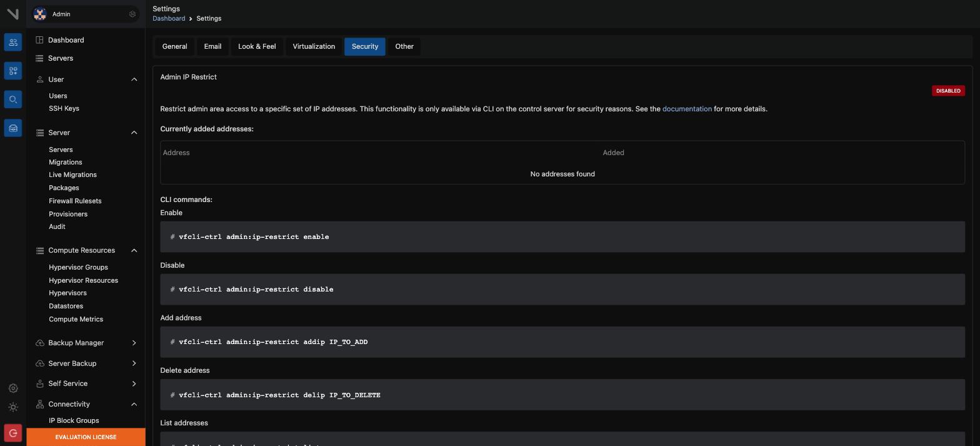Screen dimensions: 980x446
Task: Go to Datastores in sidebar
Action: point(66,306)
